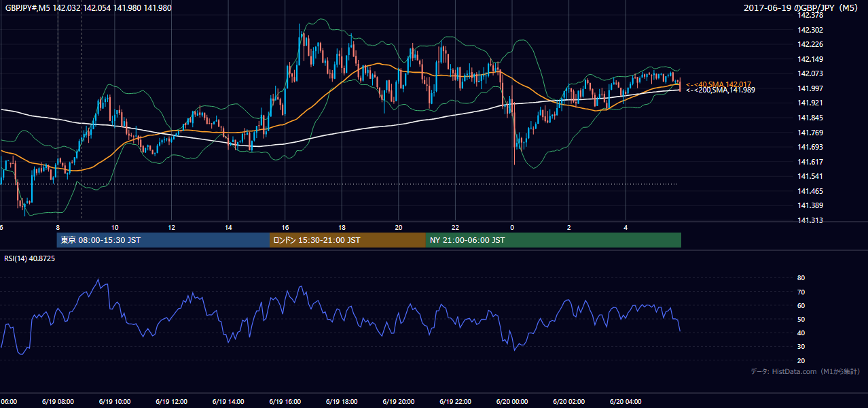Click price level 142.226 on the axis
Image resolution: width=868 pixels, height=408 pixels.
pyautogui.click(x=810, y=45)
